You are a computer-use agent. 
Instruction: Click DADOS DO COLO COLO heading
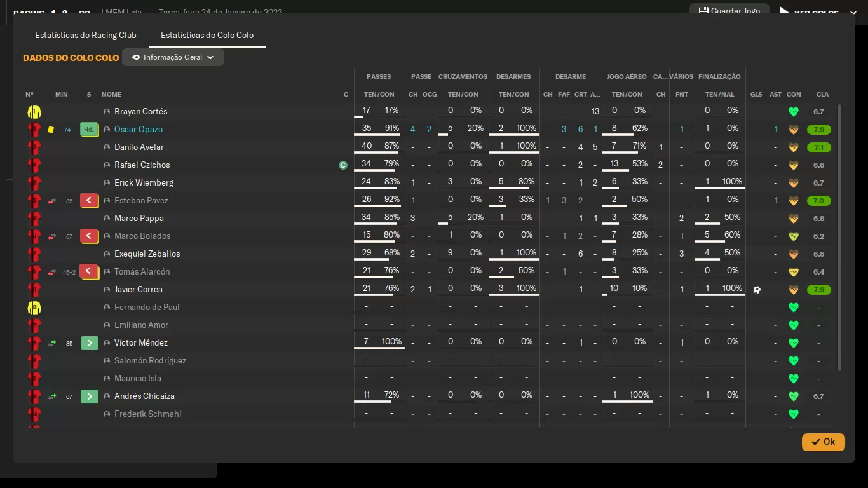pyautogui.click(x=71, y=58)
